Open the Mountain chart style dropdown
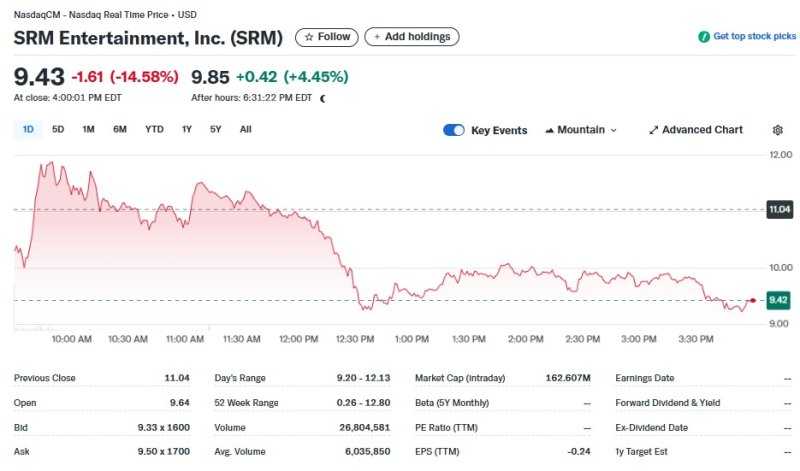The width and height of the screenshot is (800, 471). coord(581,130)
